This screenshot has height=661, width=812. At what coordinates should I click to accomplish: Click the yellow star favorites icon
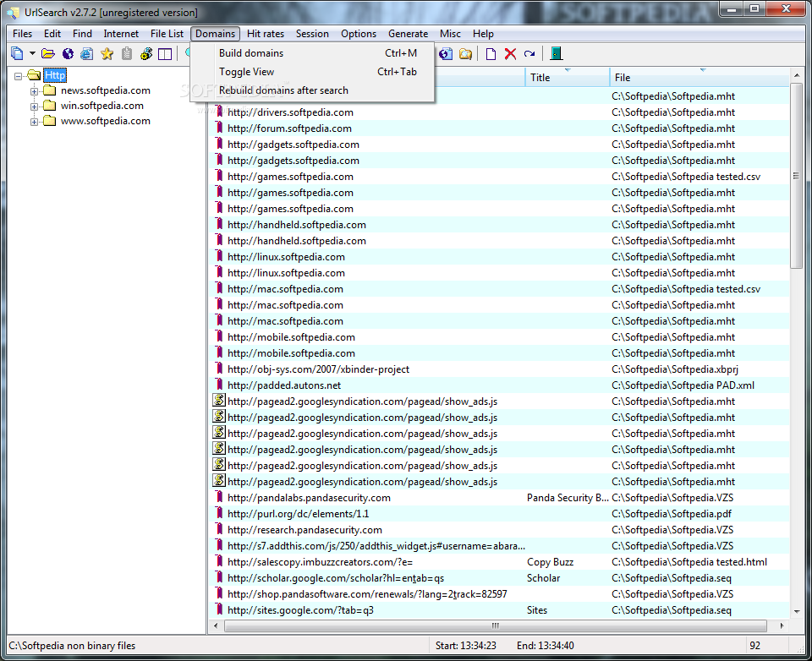click(107, 53)
